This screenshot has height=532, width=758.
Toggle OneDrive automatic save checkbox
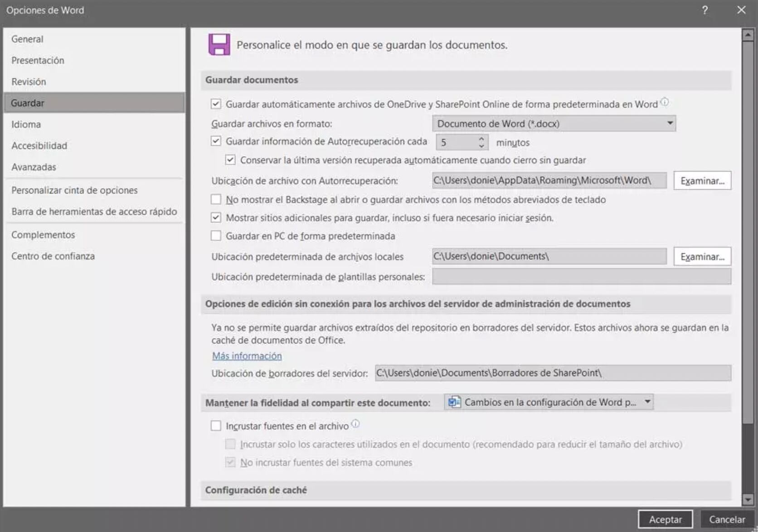(x=216, y=104)
